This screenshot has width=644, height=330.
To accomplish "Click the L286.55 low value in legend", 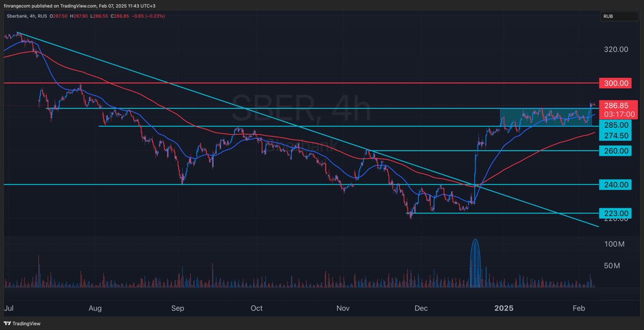I will coord(99,17).
